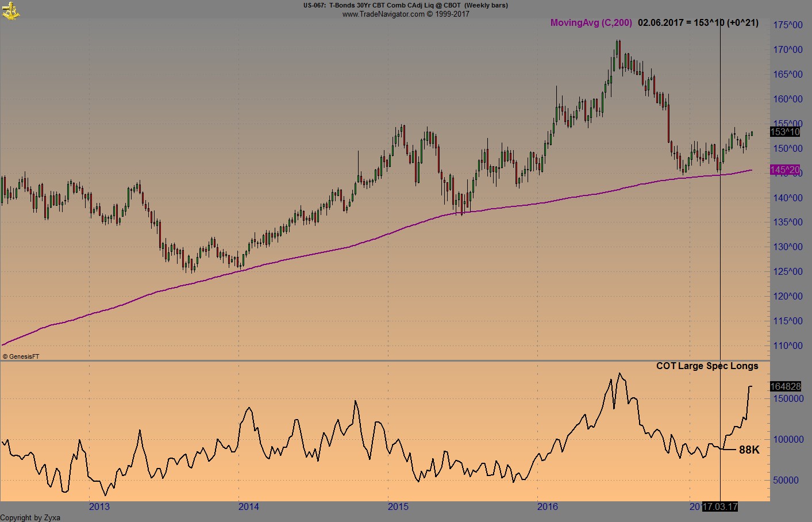Click the 88K annotation label

(x=749, y=450)
